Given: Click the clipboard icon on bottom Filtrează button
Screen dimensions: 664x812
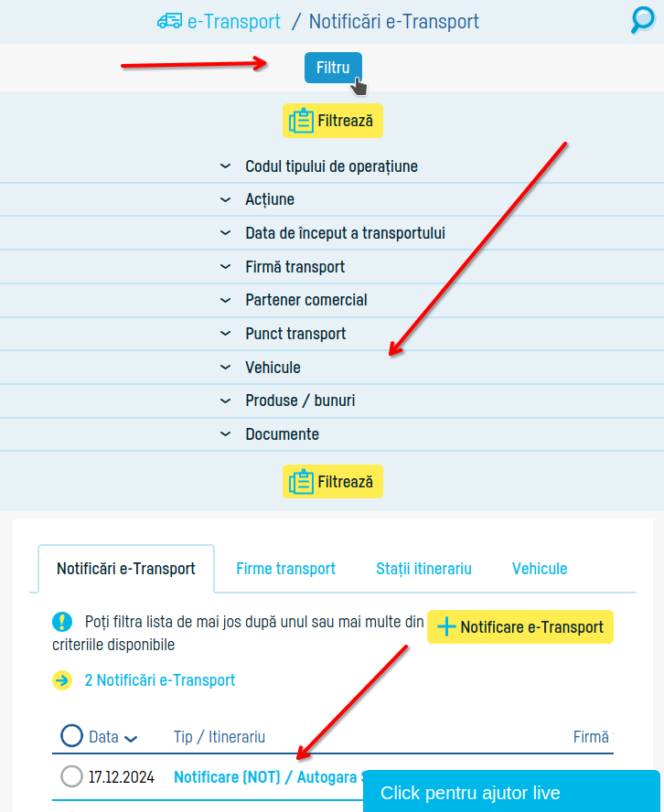Looking at the screenshot, I should pos(300,481).
